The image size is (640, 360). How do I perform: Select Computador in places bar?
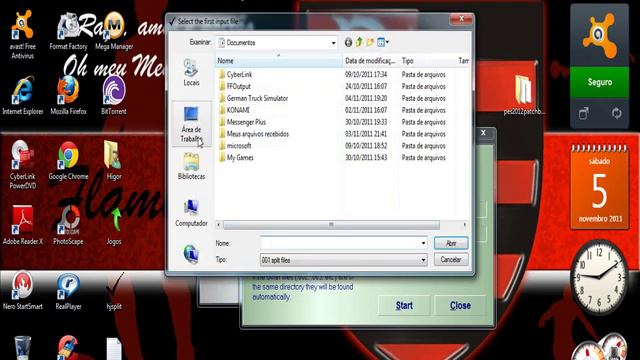pos(191,213)
